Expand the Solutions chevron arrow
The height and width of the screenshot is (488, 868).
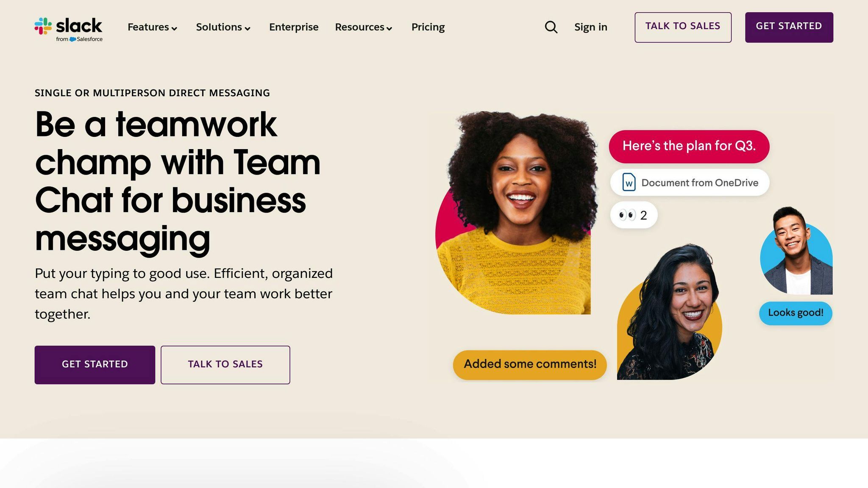point(248,28)
